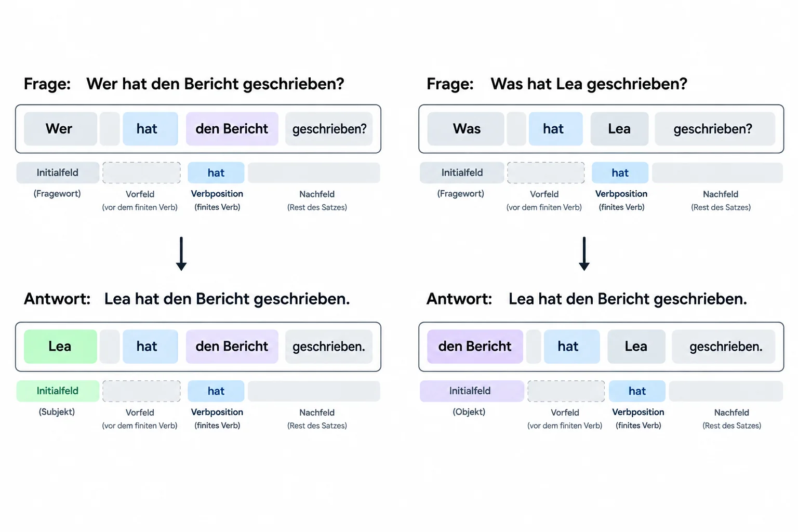Click the gray Initialfeld (Fragewort) label at left
The height and width of the screenshot is (532, 798).
58,172
